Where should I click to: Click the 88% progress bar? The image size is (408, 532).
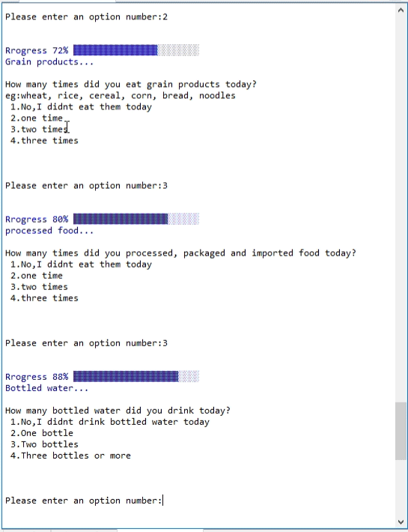pos(136,377)
